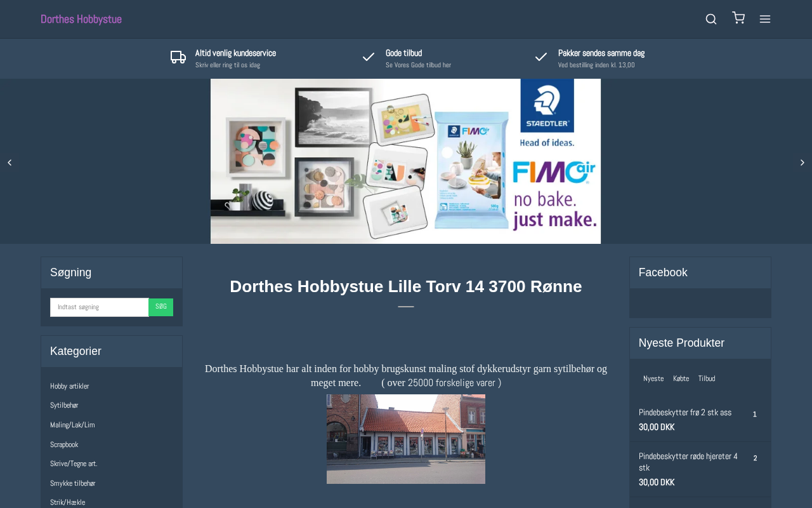Open the Hobby artikler category

pos(70,386)
